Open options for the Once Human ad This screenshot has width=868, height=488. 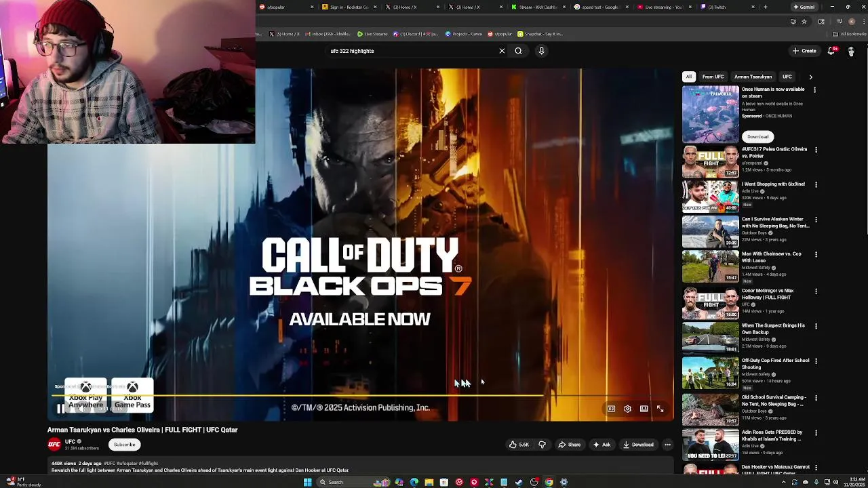click(814, 89)
